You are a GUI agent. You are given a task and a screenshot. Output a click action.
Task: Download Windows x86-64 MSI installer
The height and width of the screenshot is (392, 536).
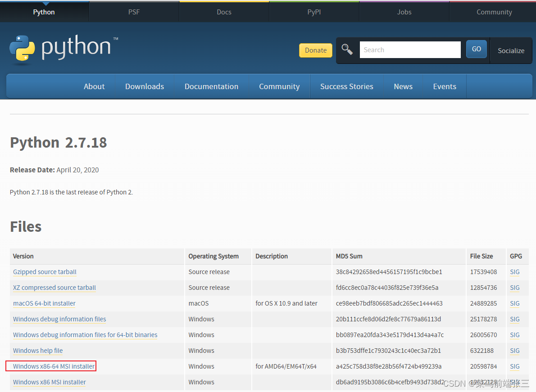click(x=54, y=366)
